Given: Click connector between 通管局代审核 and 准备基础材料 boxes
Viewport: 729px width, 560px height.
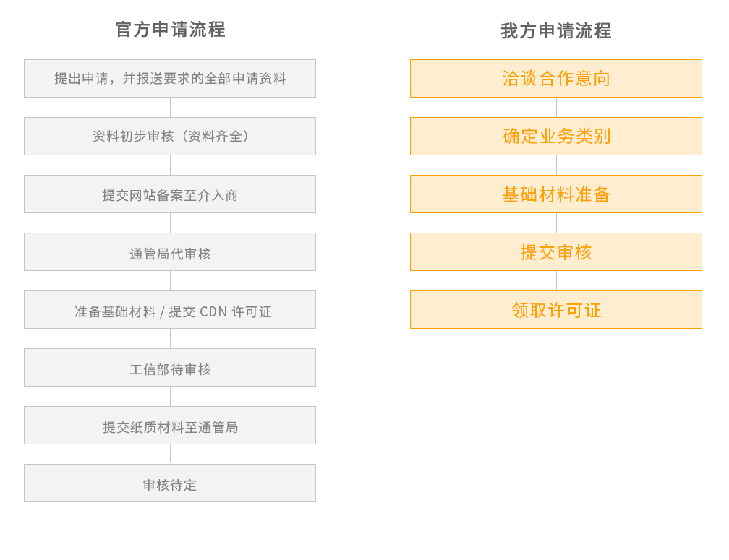Looking at the screenshot, I should click(x=170, y=280).
